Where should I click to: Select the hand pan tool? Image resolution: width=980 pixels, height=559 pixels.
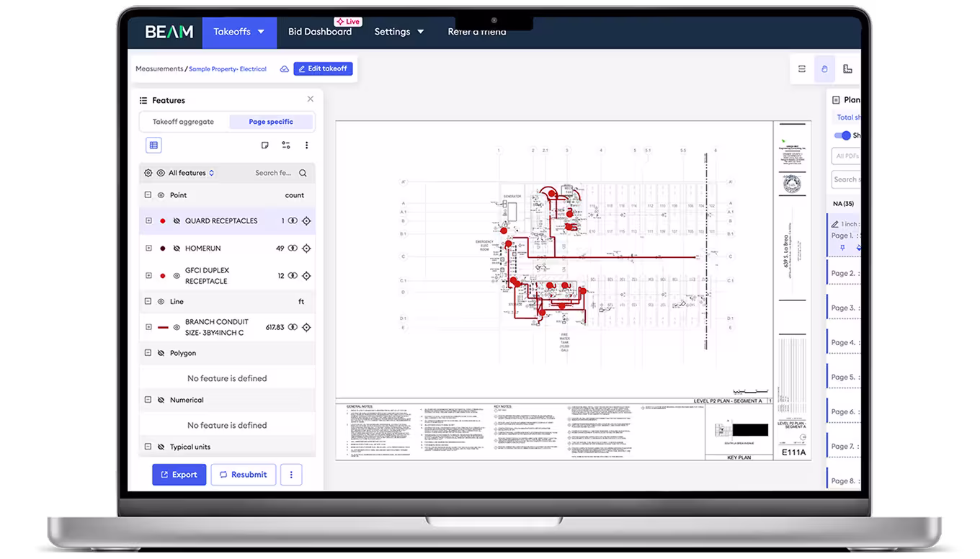[825, 69]
